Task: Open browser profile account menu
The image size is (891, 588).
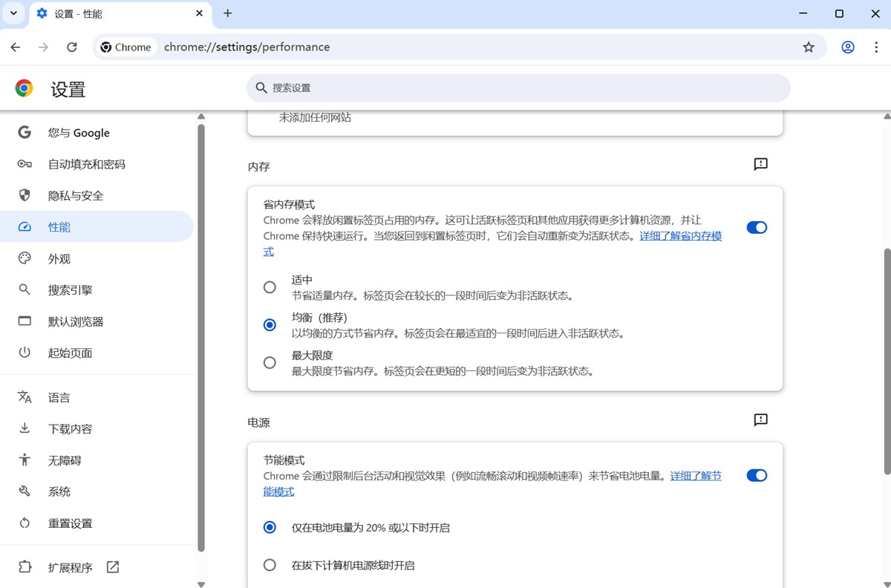Action: [x=847, y=47]
